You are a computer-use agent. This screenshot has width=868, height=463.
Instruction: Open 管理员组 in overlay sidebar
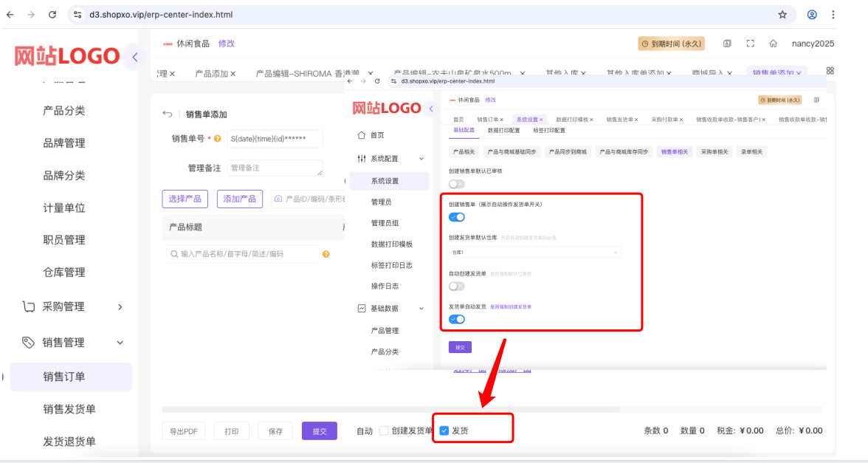385,223
